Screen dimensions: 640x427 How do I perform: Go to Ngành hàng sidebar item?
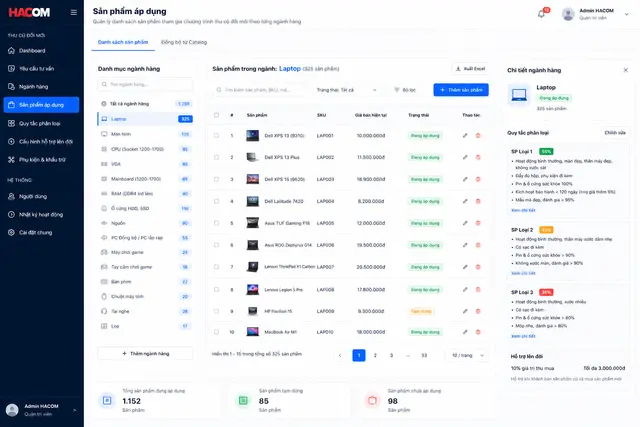coord(41,87)
